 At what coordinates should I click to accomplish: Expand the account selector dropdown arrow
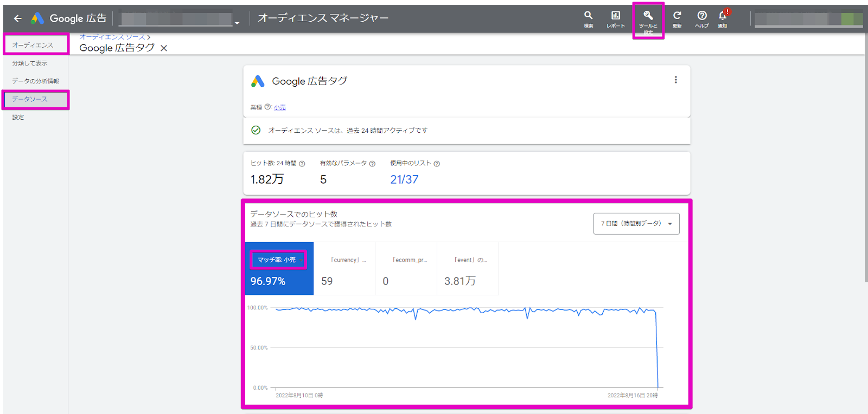tap(237, 23)
